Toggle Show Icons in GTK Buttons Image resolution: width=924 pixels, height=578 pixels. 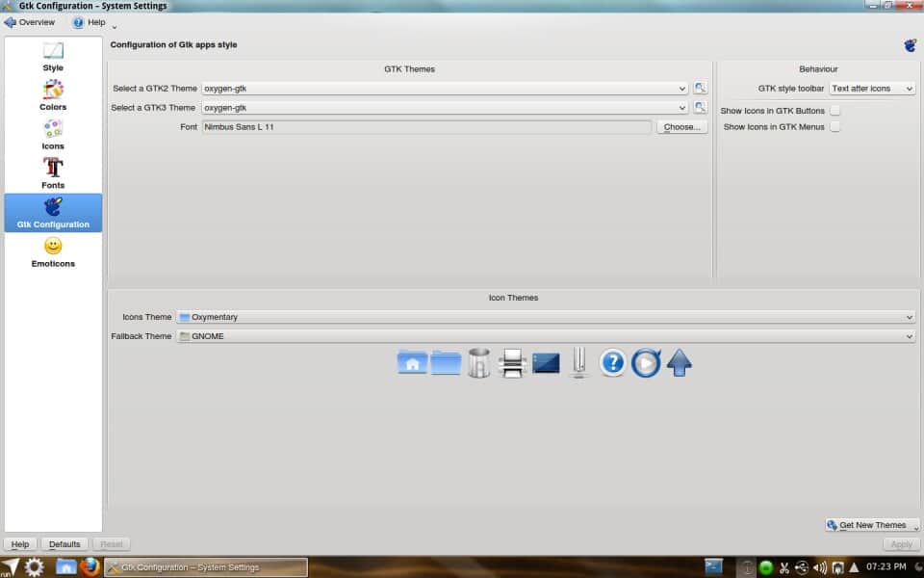pos(834,110)
